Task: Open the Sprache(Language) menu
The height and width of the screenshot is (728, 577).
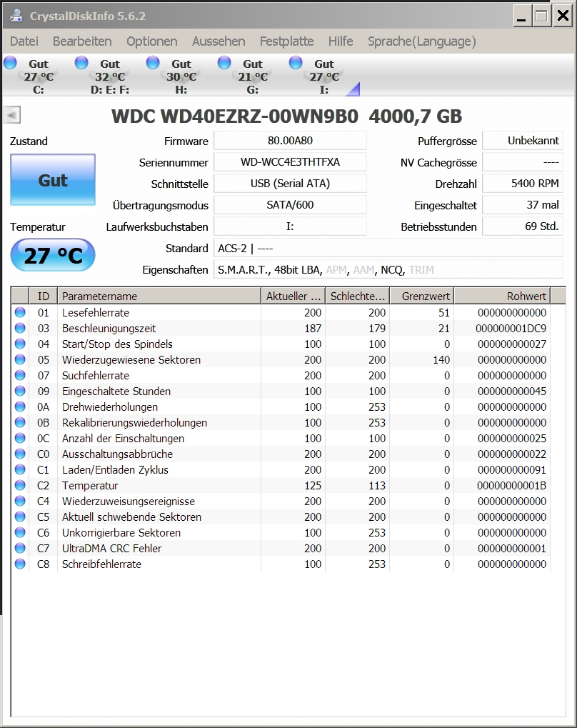Action: tap(422, 41)
